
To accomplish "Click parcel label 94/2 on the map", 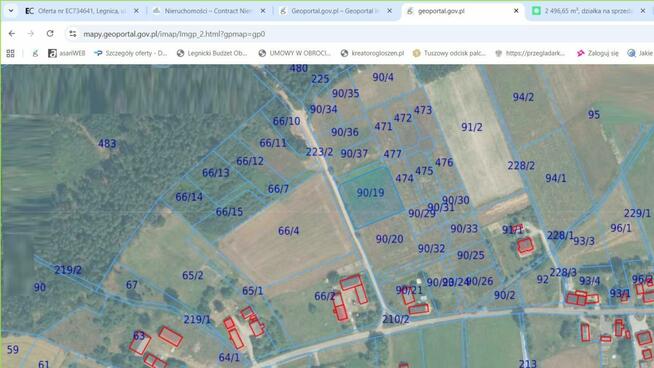I will pos(523,97).
